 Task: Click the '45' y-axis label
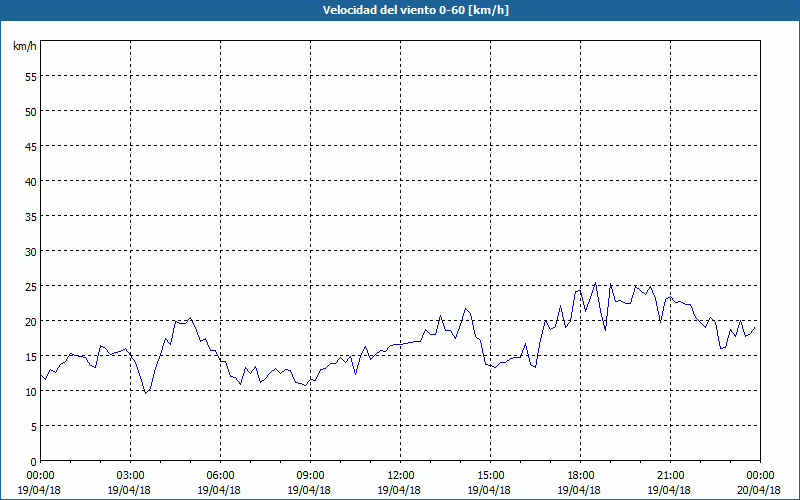coord(31,147)
